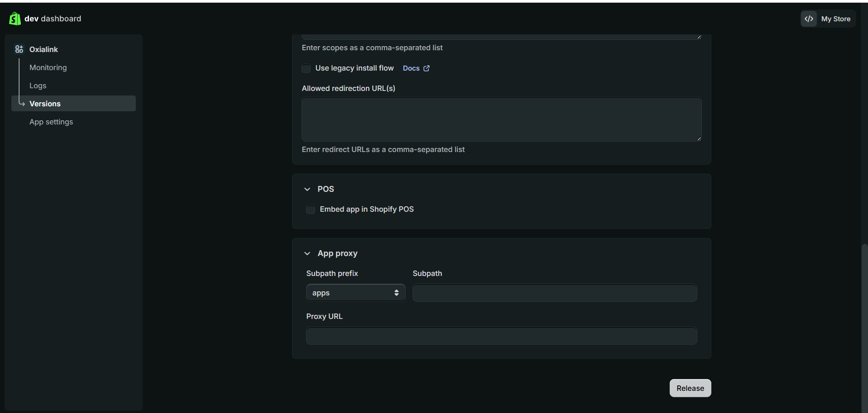Open the My Store switcher
The height and width of the screenshot is (413, 868).
[828, 19]
